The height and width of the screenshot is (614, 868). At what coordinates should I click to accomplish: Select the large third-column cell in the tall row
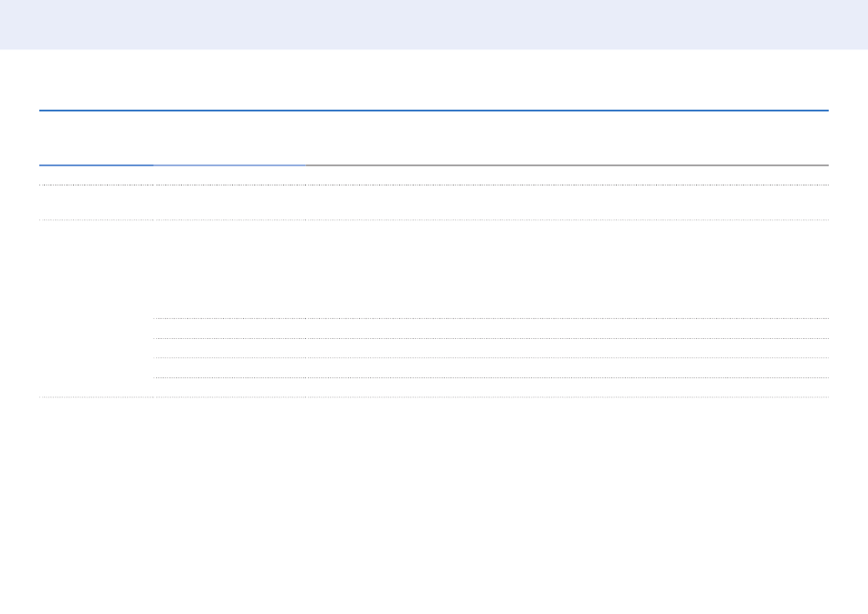567,269
